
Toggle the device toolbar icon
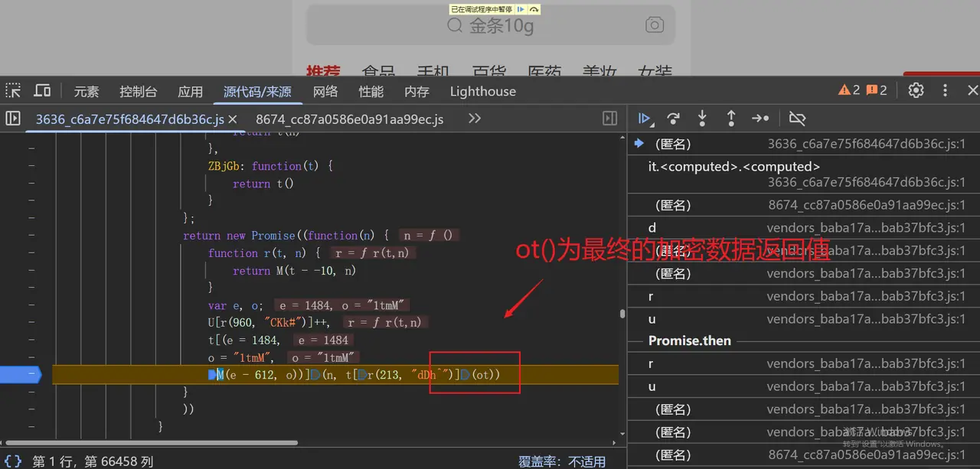pos(42,91)
